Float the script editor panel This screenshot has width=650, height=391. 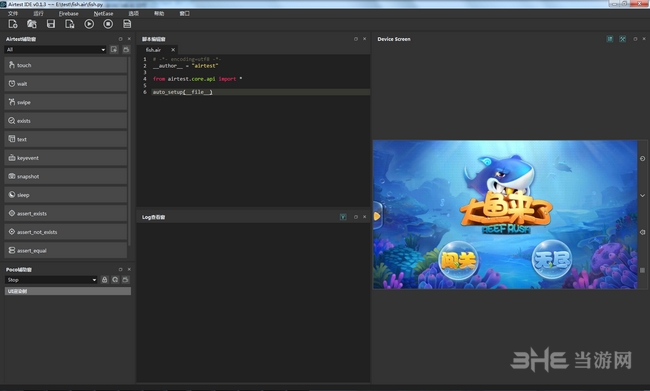[356, 39]
